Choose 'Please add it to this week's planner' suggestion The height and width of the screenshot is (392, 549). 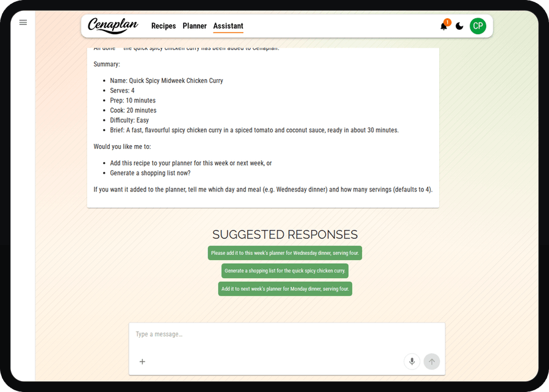click(x=285, y=253)
